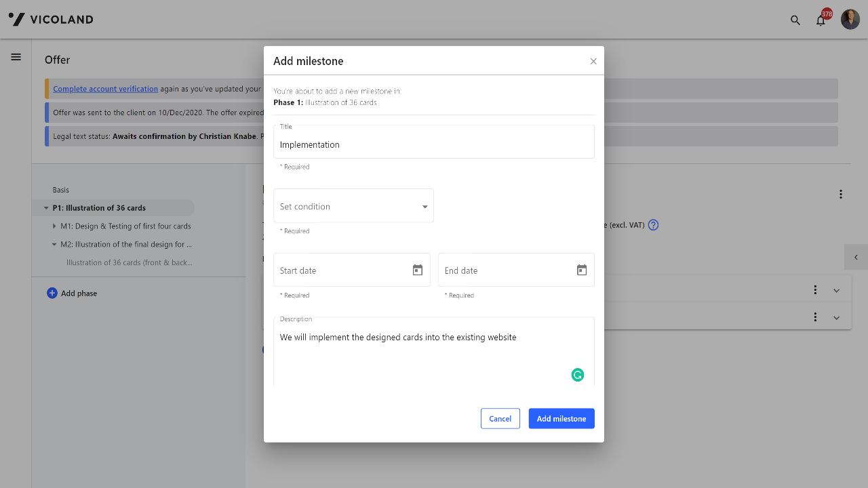Follow the Complete account verification link

105,89
